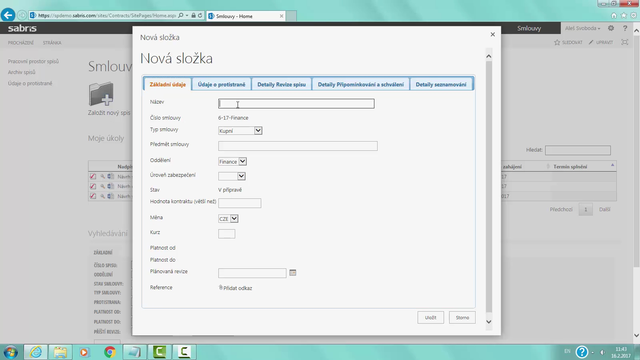This screenshot has width=640, height=360.
Task: Click the browser address bar URL
Action: coord(107,16)
